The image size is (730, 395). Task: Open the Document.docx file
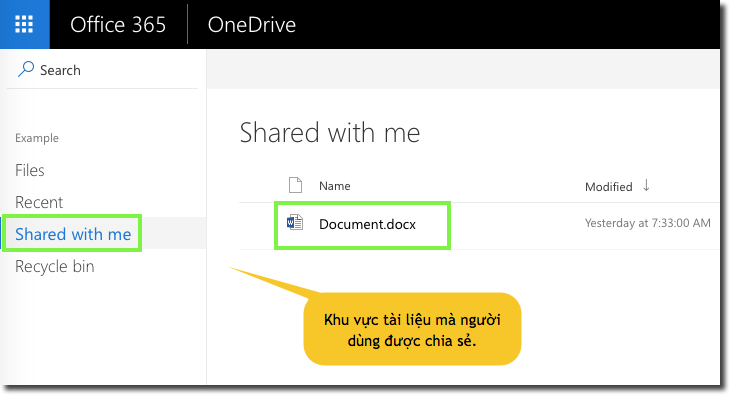click(x=367, y=224)
